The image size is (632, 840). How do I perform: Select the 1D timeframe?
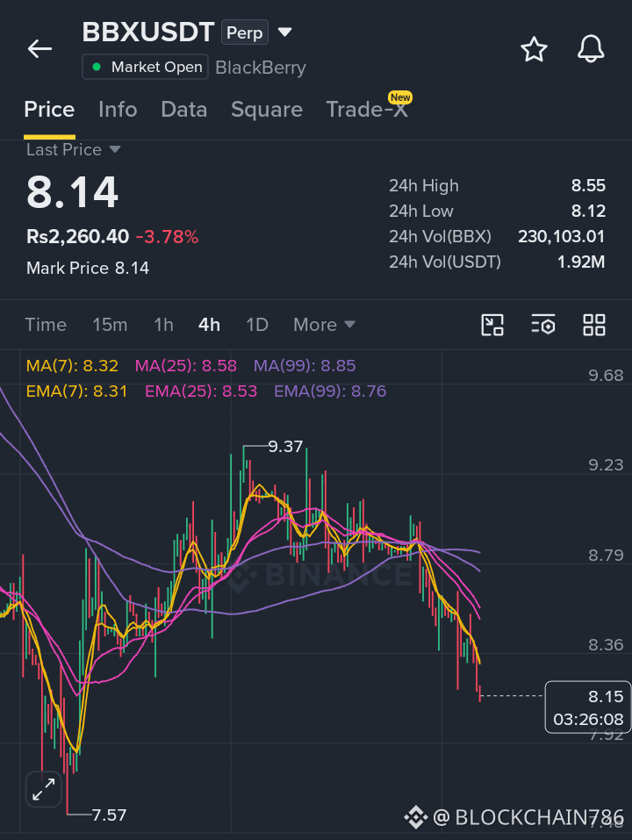pyautogui.click(x=257, y=325)
